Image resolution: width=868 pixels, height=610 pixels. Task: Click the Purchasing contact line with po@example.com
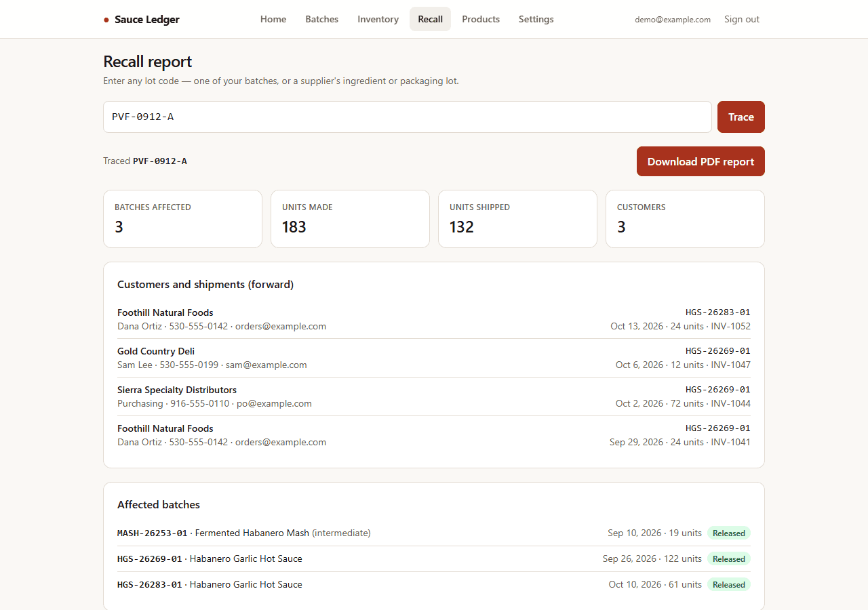[x=215, y=403]
